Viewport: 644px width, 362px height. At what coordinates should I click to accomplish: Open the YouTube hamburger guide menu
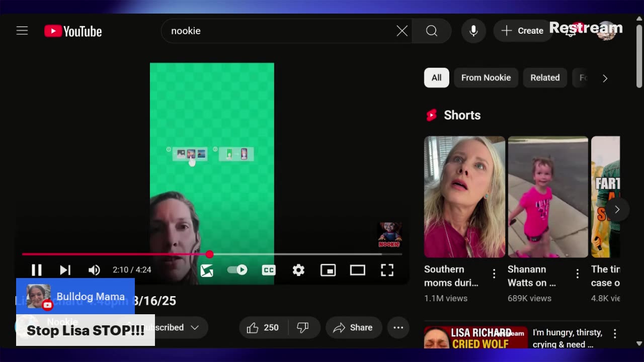pyautogui.click(x=22, y=31)
